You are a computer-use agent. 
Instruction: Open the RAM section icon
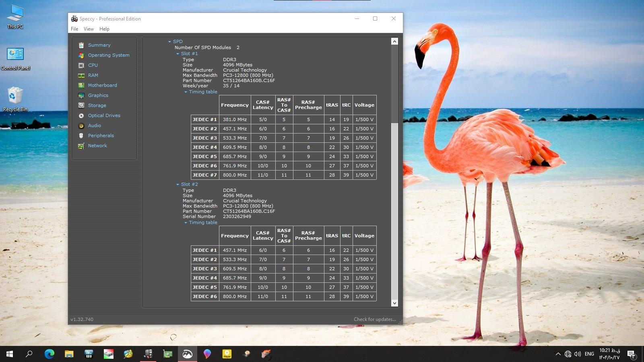pos(81,75)
